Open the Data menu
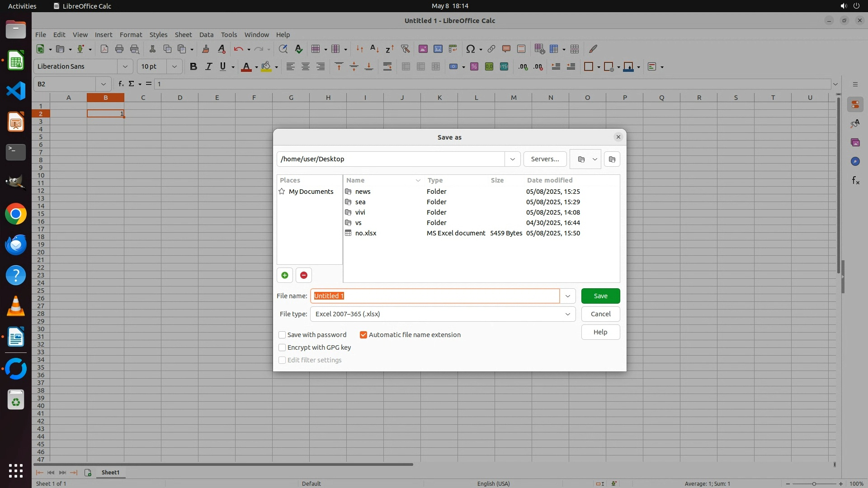 point(206,35)
